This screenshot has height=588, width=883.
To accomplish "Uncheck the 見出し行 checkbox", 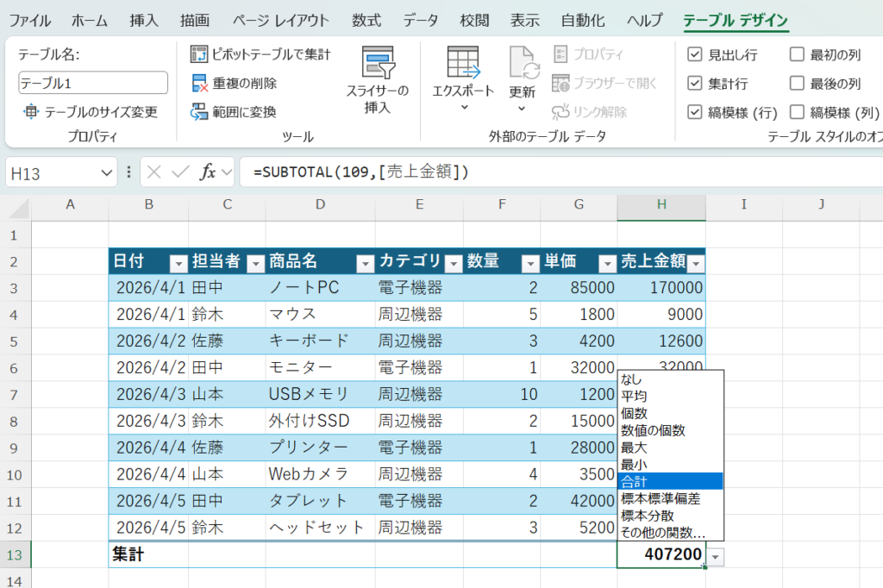I will point(695,55).
